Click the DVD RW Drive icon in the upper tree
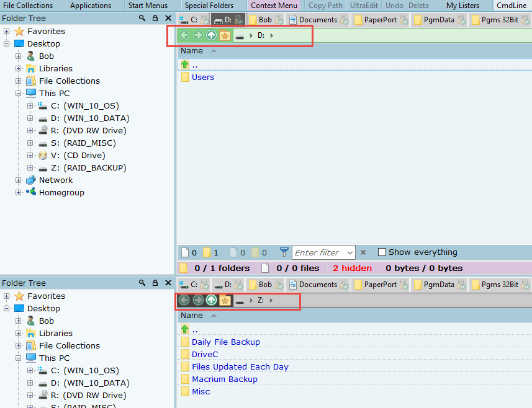Image resolution: width=532 pixels, height=408 pixels. coord(43,130)
